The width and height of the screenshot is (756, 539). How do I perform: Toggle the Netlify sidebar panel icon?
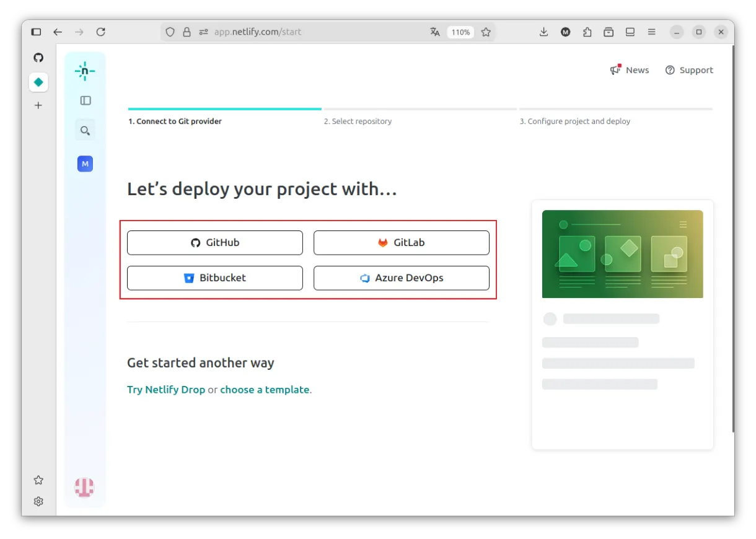[x=86, y=100]
